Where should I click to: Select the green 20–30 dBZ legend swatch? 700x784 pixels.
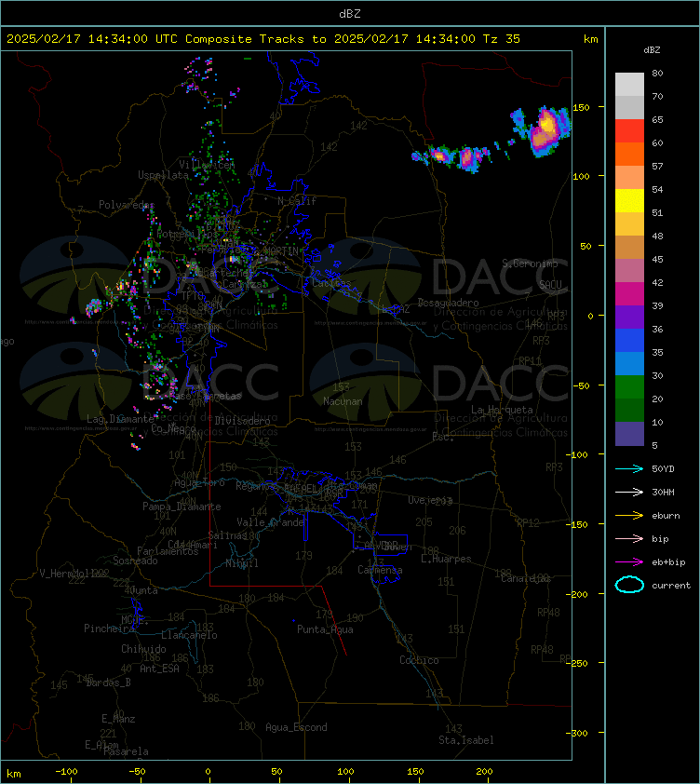[x=629, y=387]
